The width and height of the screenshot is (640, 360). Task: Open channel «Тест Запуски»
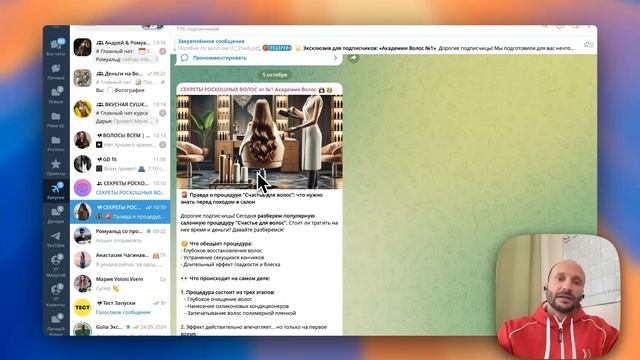click(x=120, y=307)
